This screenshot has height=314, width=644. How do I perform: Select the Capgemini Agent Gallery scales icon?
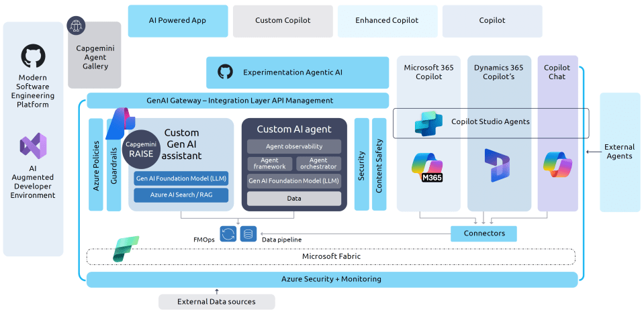click(77, 26)
